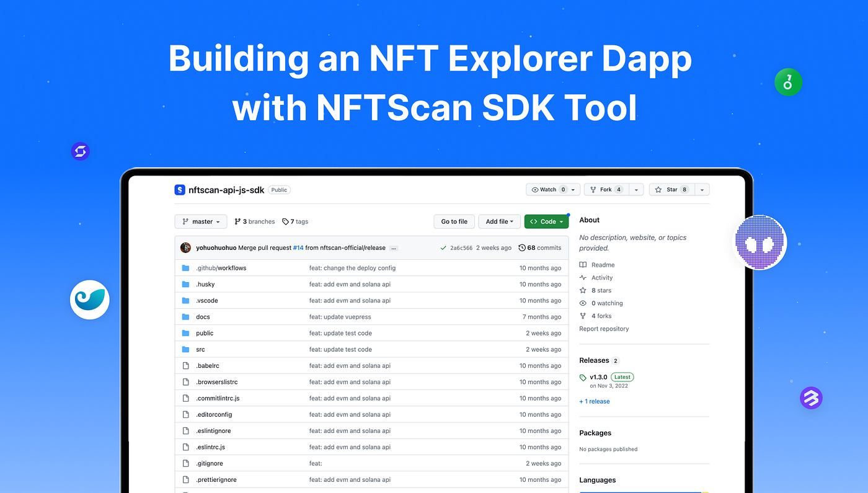Click the purple pixel-face avatar icon

point(760,242)
